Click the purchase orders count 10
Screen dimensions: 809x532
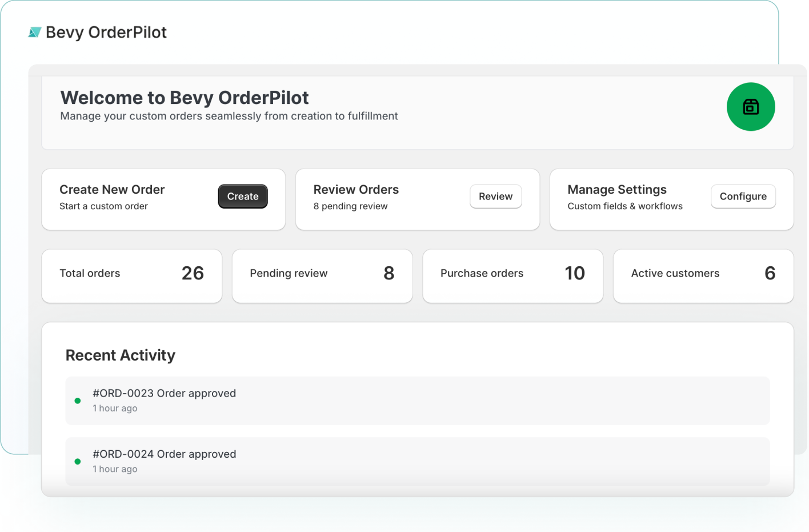click(575, 273)
